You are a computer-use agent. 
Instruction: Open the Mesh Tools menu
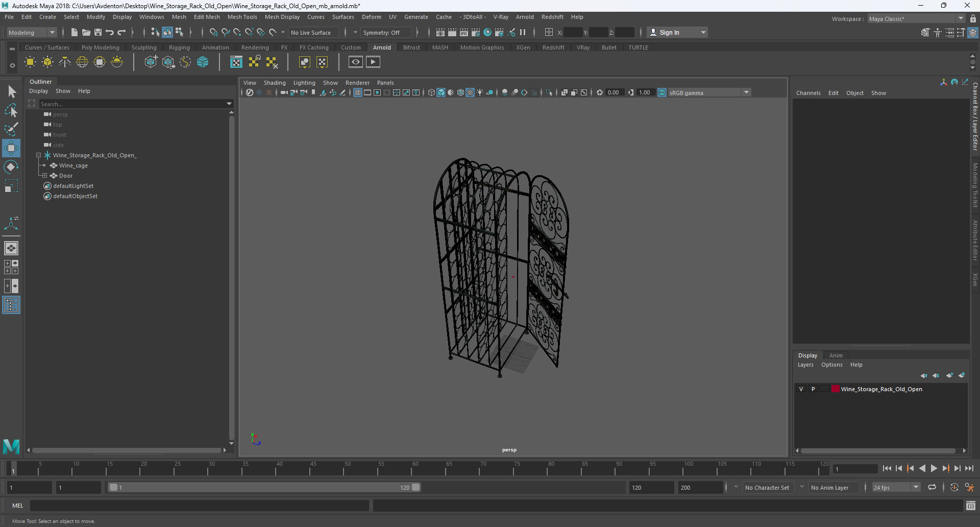point(242,17)
